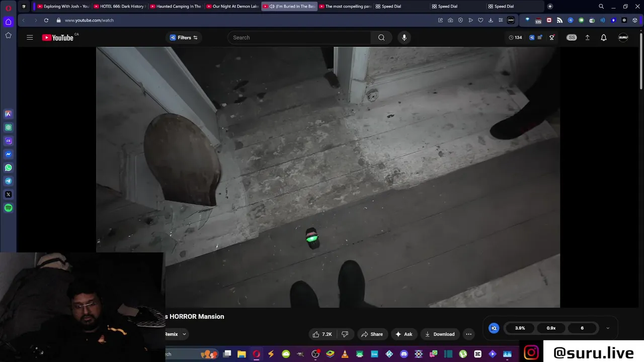Open the RSS feed extension icon
Image resolution: width=644 pixels, height=362 pixels.
(x=559, y=20)
